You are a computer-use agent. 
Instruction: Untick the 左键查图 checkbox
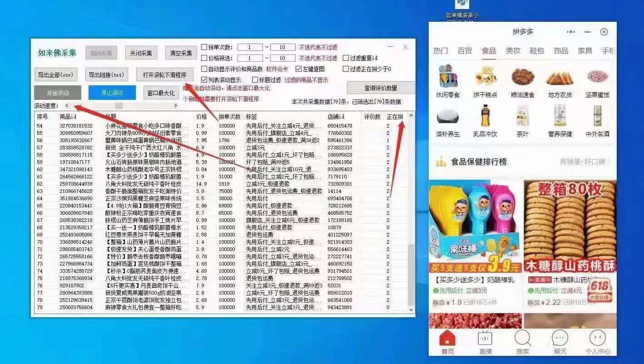[x=298, y=69]
